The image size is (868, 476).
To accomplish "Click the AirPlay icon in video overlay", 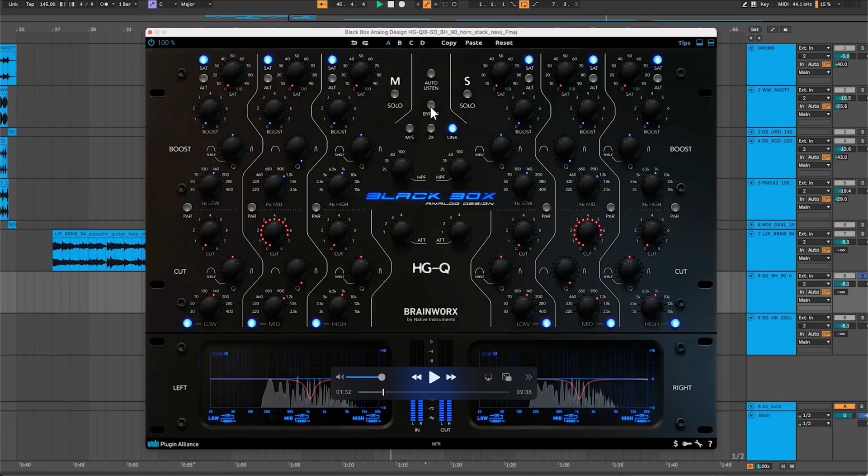I will pyautogui.click(x=488, y=377).
